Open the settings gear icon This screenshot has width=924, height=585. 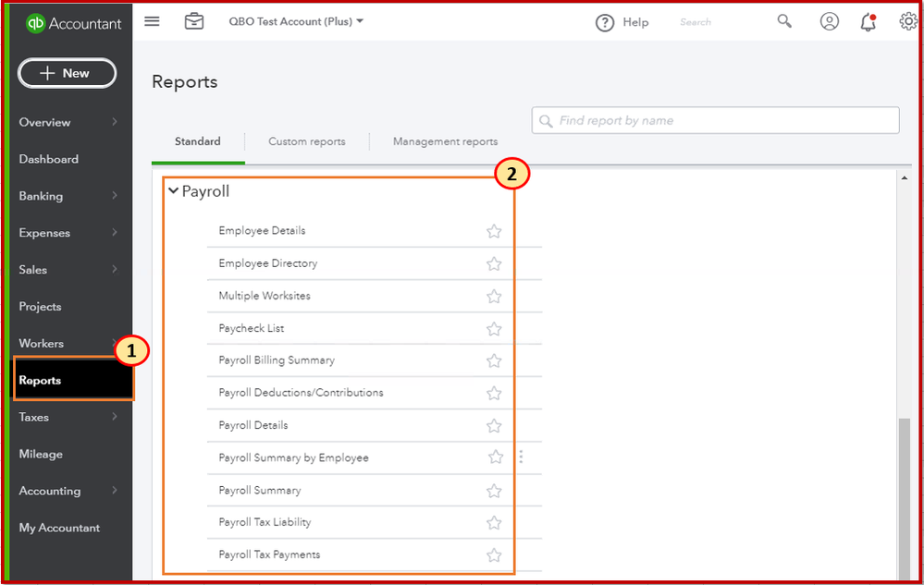(x=908, y=21)
